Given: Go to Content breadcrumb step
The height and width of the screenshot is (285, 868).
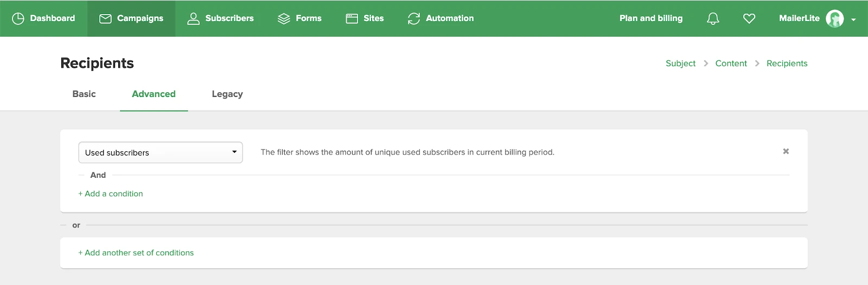Looking at the screenshot, I should 731,63.
